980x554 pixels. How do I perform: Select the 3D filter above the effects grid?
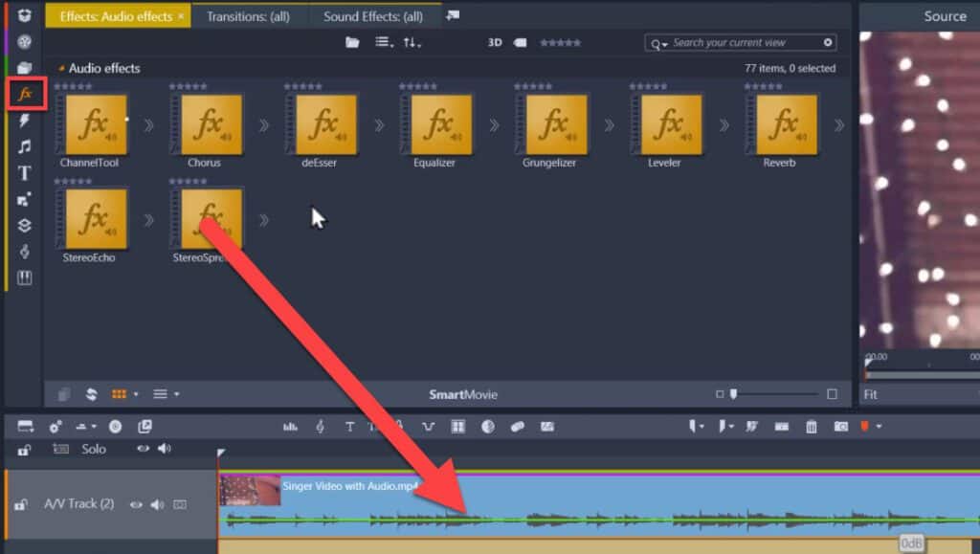click(x=496, y=42)
